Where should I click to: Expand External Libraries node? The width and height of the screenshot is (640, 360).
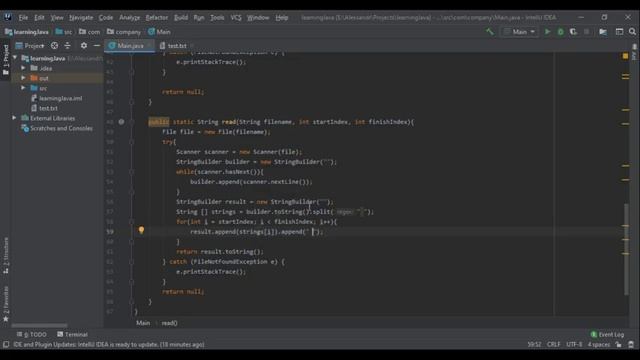click(14, 118)
